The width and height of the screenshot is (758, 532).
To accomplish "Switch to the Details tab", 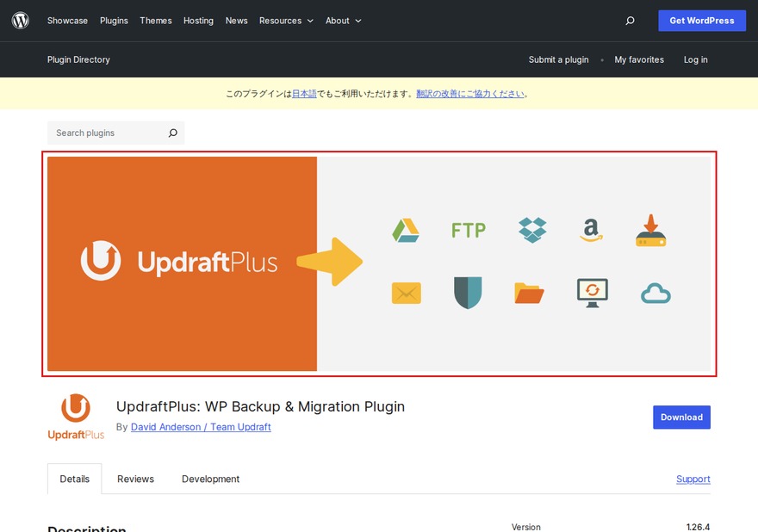I will pyautogui.click(x=74, y=479).
